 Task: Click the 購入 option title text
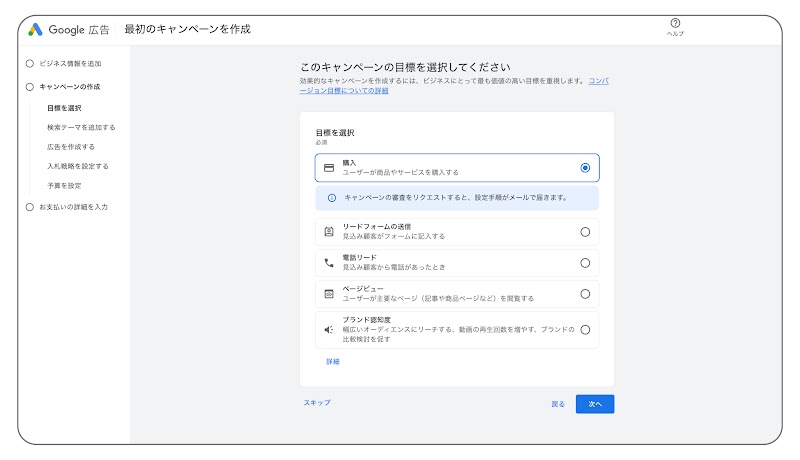(x=349, y=163)
